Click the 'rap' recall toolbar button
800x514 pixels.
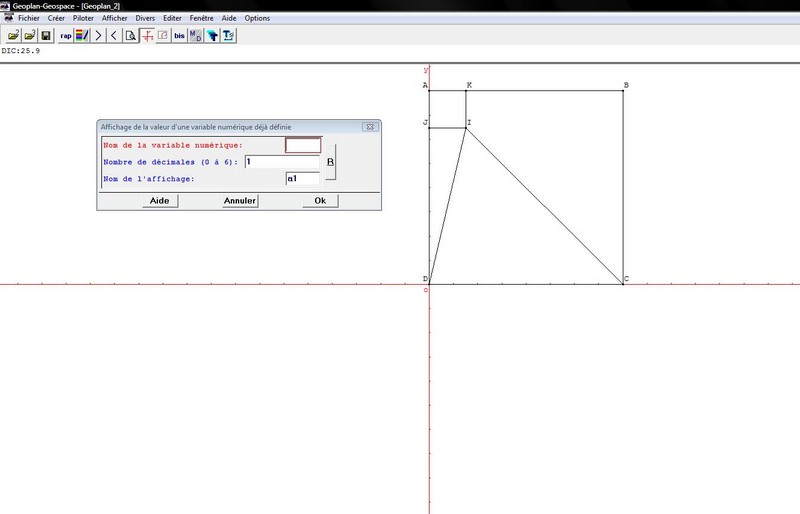(x=66, y=35)
